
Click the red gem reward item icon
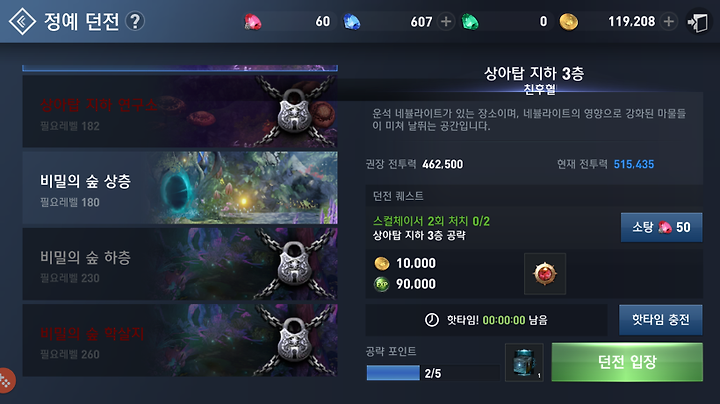point(545,274)
